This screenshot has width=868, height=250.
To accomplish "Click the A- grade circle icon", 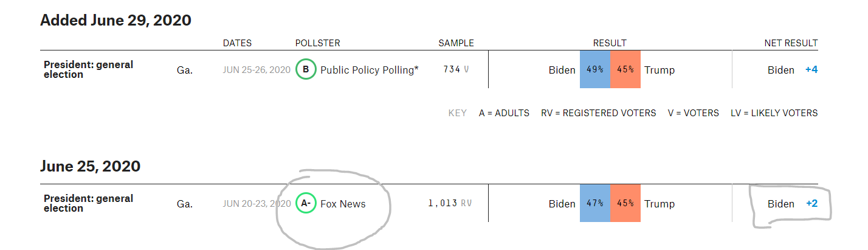I will (x=306, y=204).
